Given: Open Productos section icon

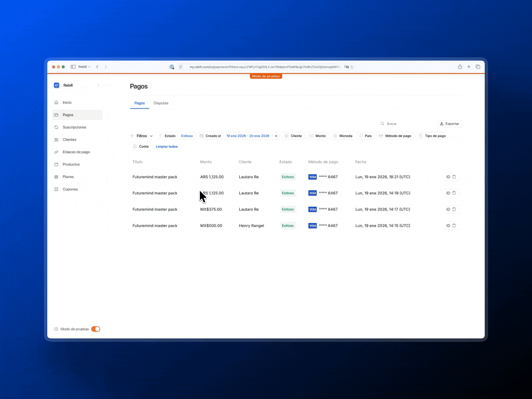Looking at the screenshot, I should coord(56,164).
